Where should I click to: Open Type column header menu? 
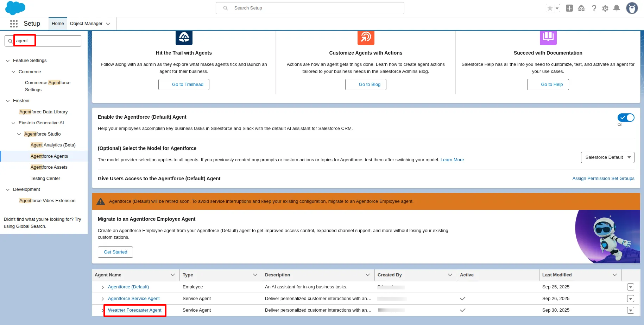coord(255,275)
